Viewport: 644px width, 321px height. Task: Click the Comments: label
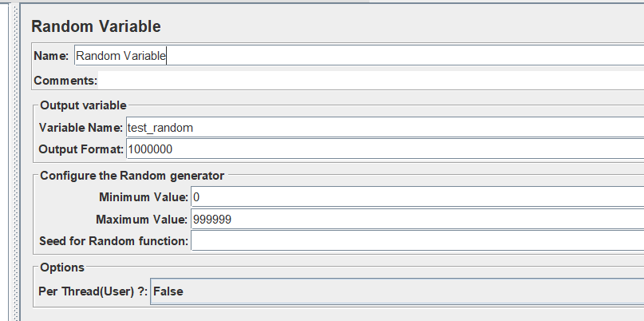(x=65, y=81)
